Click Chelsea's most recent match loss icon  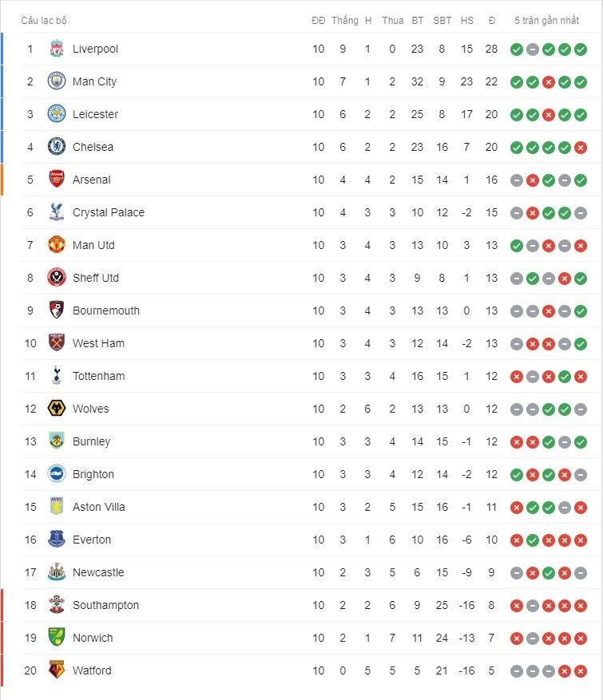[581, 148]
